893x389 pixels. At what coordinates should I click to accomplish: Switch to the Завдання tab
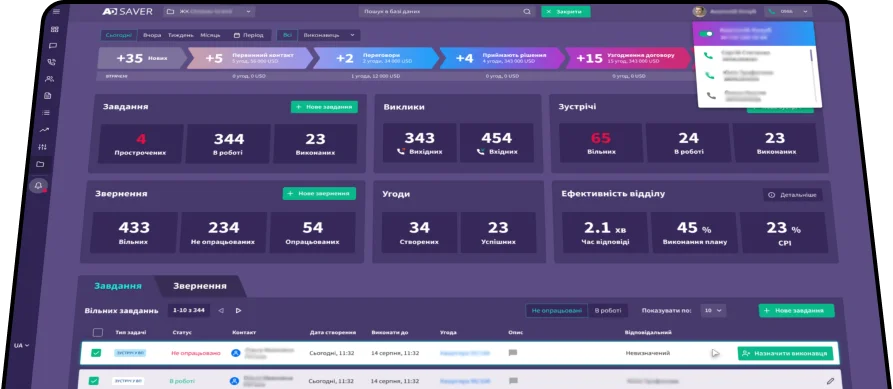click(118, 286)
